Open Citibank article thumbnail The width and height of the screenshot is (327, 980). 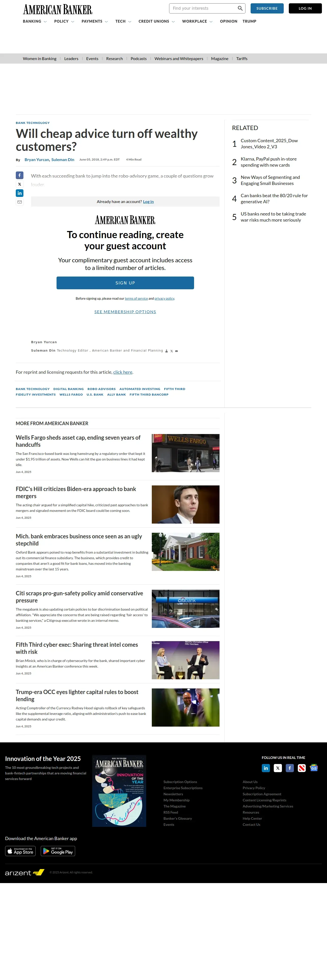click(x=185, y=609)
